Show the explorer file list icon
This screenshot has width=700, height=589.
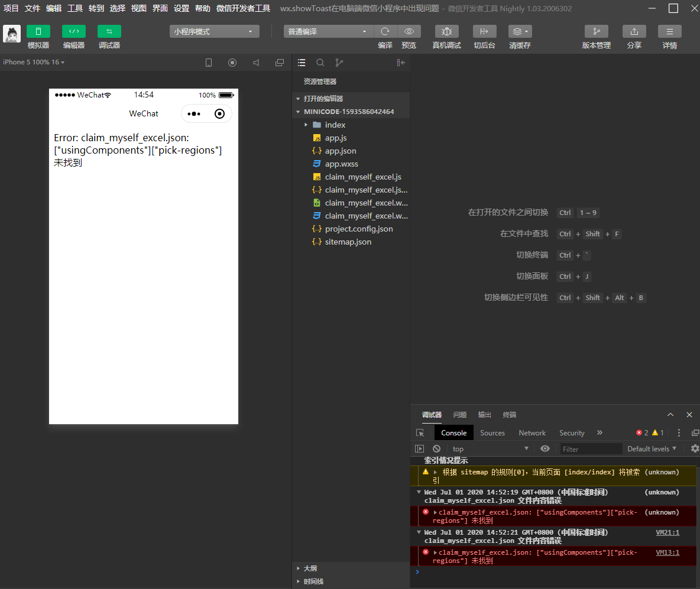point(302,63)
